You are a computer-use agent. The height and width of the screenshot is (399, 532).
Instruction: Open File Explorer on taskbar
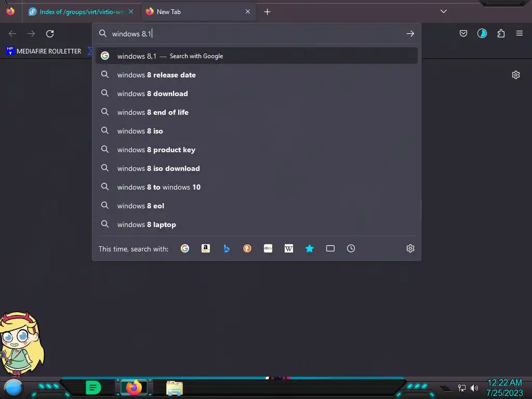tap(175, 388)
